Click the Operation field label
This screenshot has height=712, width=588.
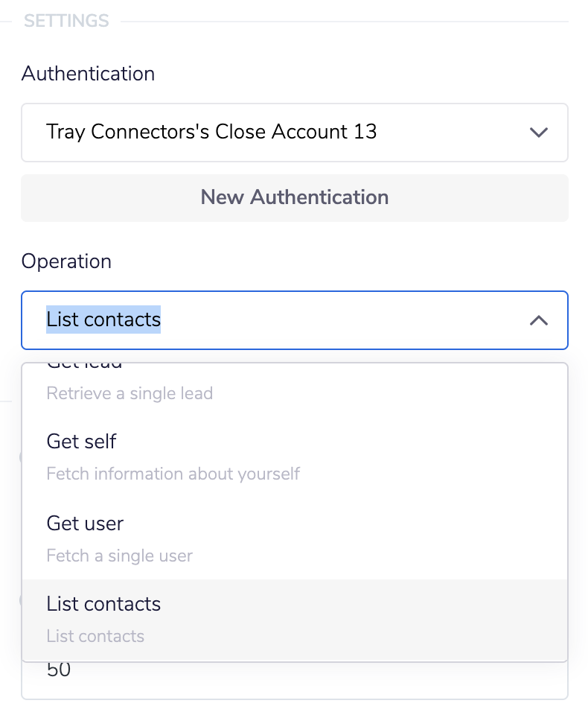(67, 261)
